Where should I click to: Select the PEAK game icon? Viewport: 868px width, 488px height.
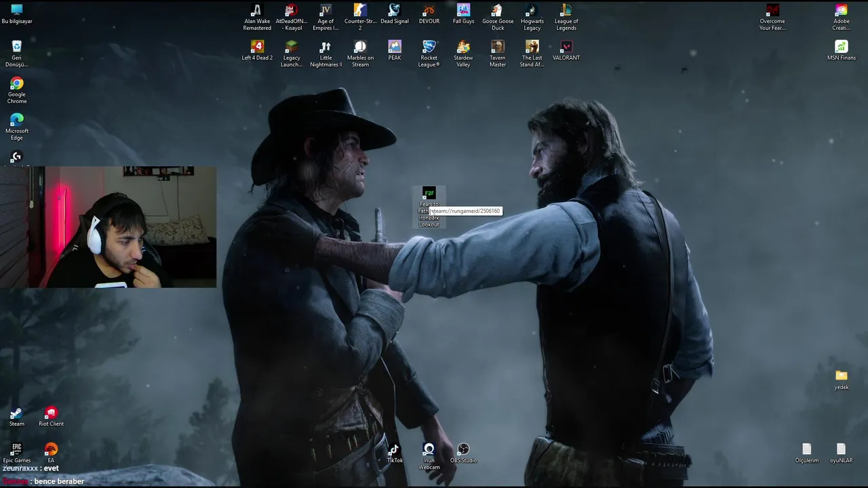pos(395,51)
